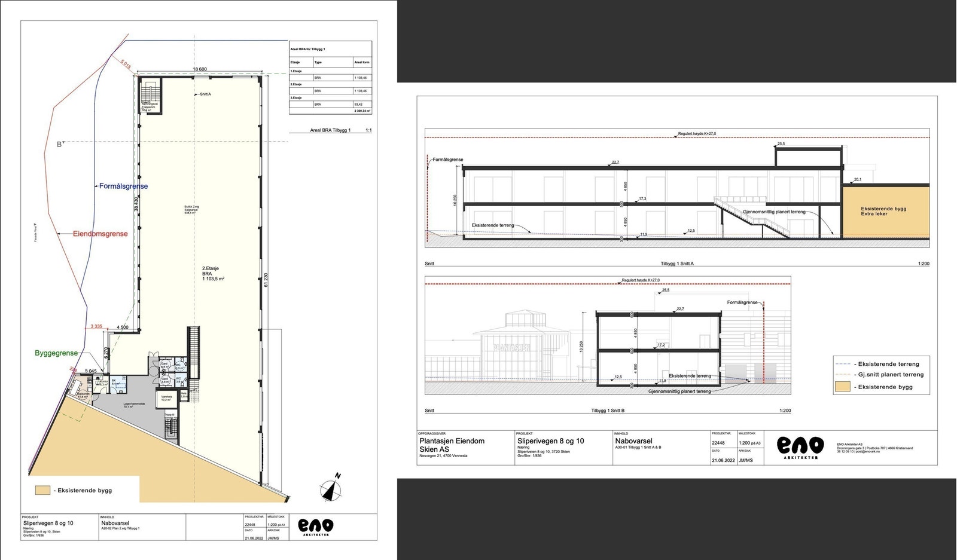Click the date 21.06.2022 on floor plan sheet
The image size is (957, 560).
tap(254, 538)
